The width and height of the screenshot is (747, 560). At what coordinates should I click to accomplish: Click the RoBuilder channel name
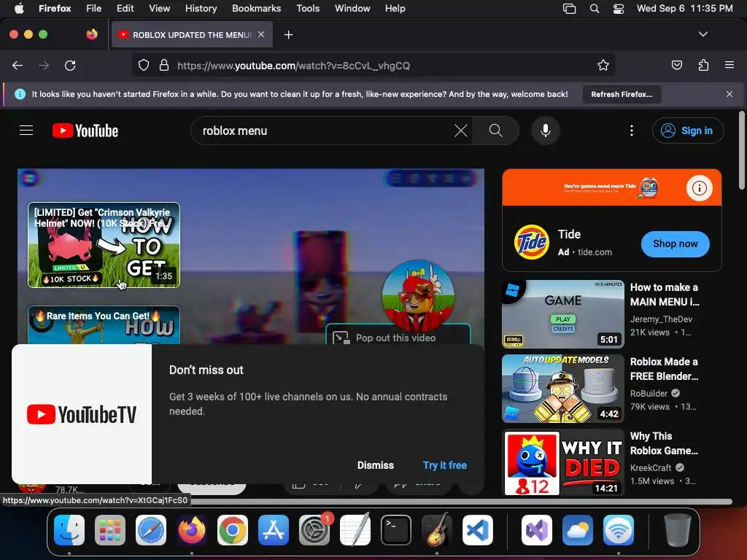pos(649,393)
